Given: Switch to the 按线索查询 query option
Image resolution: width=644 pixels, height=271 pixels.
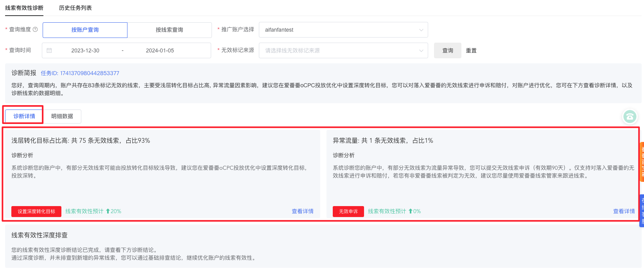Looking at the screenshot, I should (x=169, y=30).
